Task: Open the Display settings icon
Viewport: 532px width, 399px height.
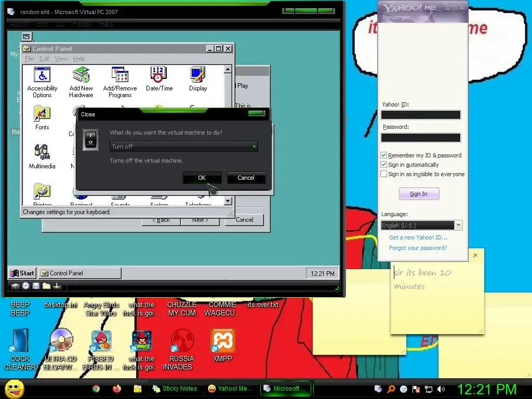Action: click(198, 79)
